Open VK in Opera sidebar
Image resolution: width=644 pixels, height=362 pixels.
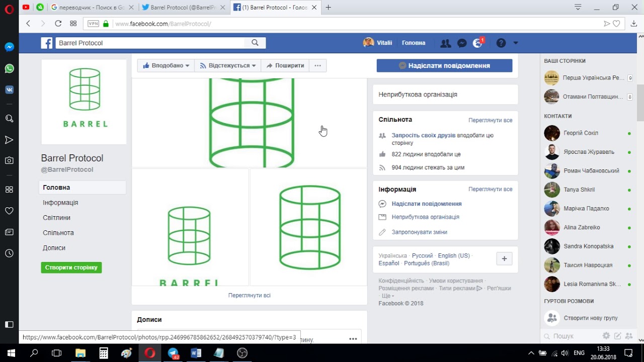click(x=9, y=89)
